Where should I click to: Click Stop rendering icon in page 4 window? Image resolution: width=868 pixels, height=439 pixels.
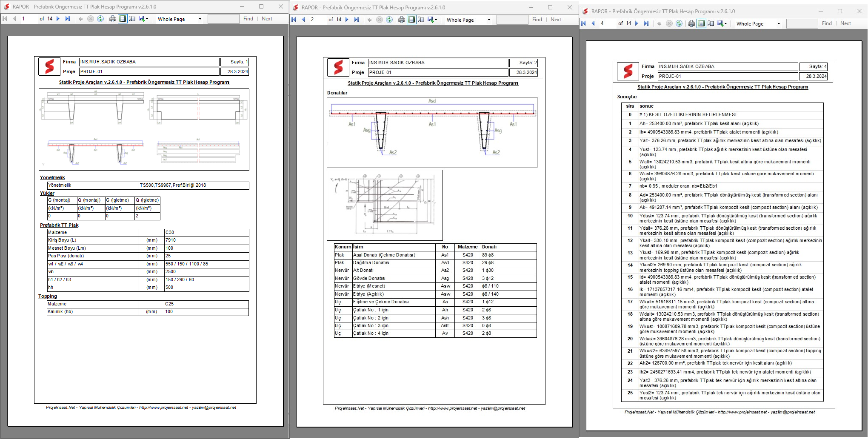[669, 23]
